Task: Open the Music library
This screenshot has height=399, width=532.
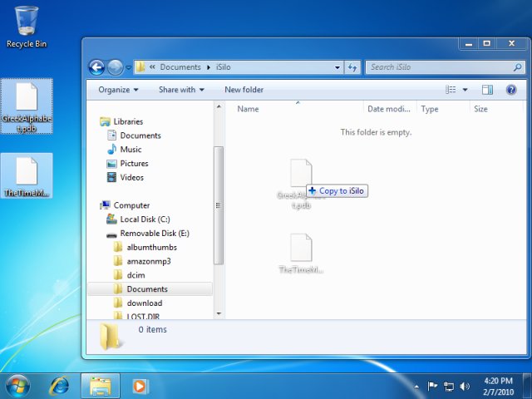Action: tap(131, 150)
